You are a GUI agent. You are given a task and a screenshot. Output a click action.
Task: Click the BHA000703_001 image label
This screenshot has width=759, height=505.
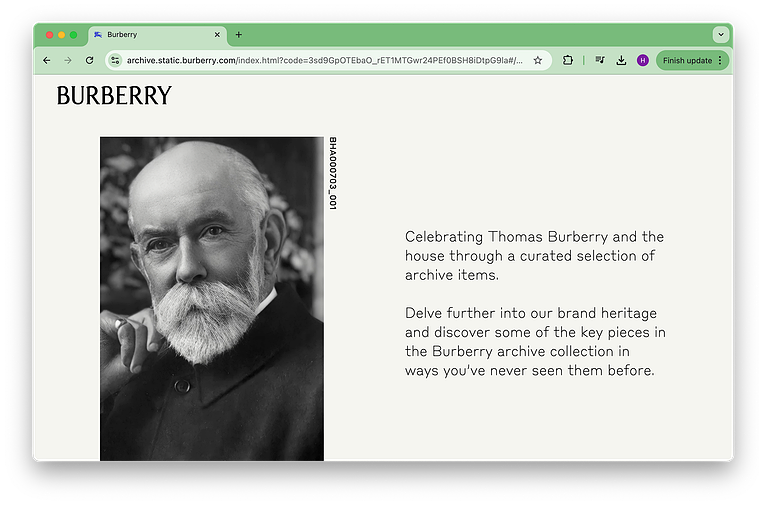pos(333,173)
